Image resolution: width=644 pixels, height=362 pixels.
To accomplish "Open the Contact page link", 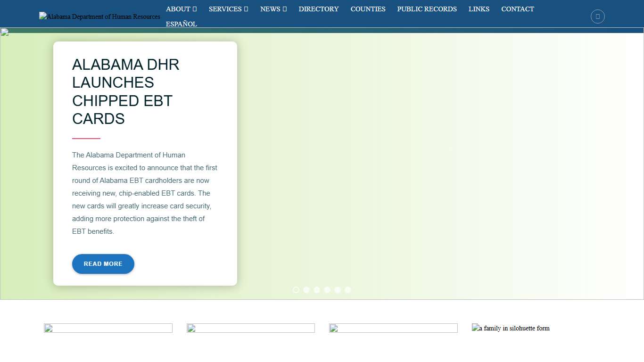I will (517, 9).
